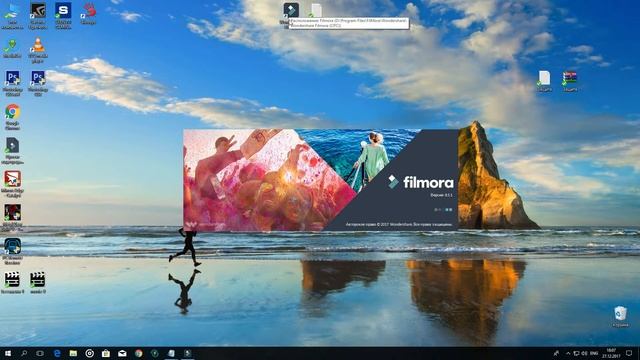Screen dimensions: 640x360
Task: Open the Microsoft Store taskbar icon
Action: click(106, 353)
